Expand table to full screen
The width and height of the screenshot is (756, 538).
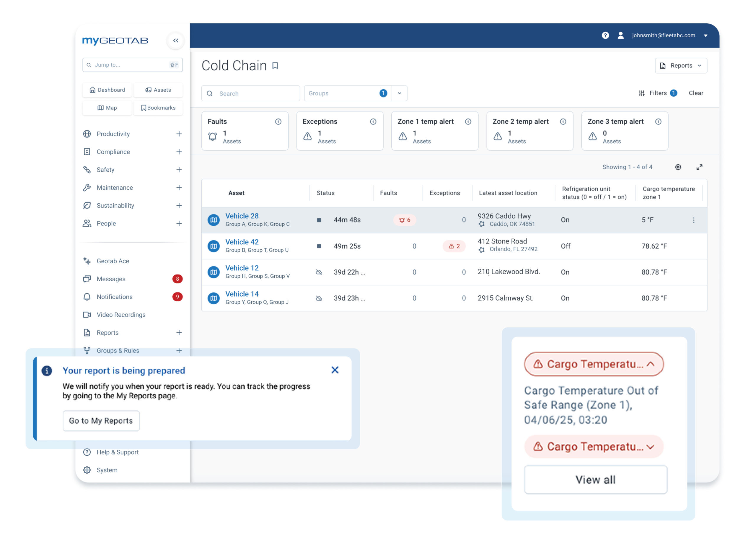point(699,167)
